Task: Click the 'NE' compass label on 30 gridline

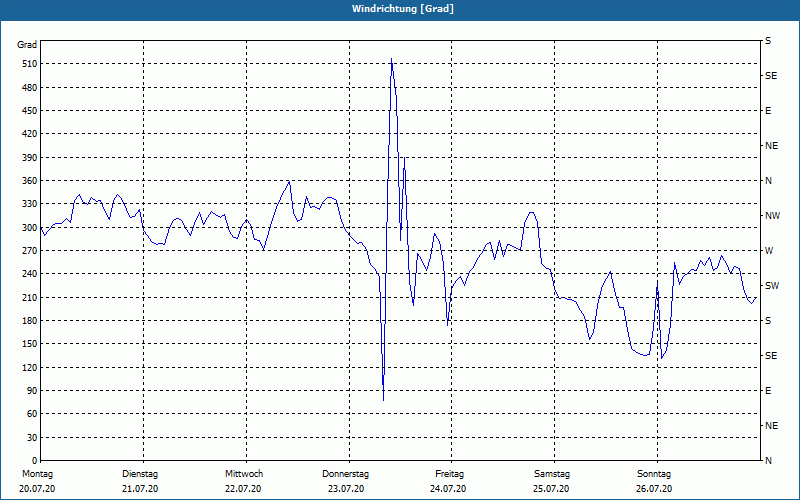Action: [x=772, y=426]
